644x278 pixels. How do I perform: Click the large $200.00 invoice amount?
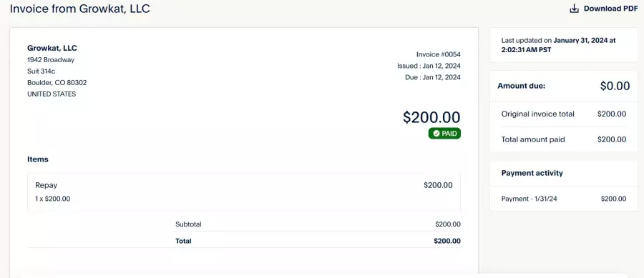point(431,117)
